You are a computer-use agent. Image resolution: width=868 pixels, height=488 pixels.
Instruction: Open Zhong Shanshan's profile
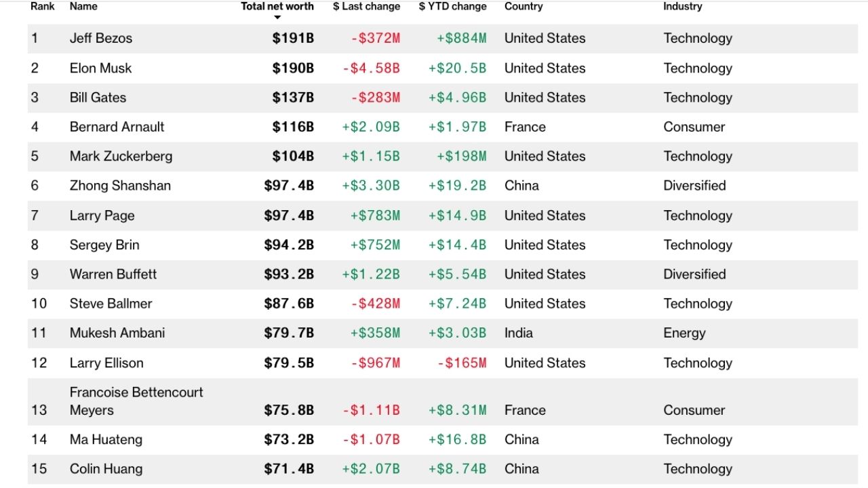click(x=120, y=186)
